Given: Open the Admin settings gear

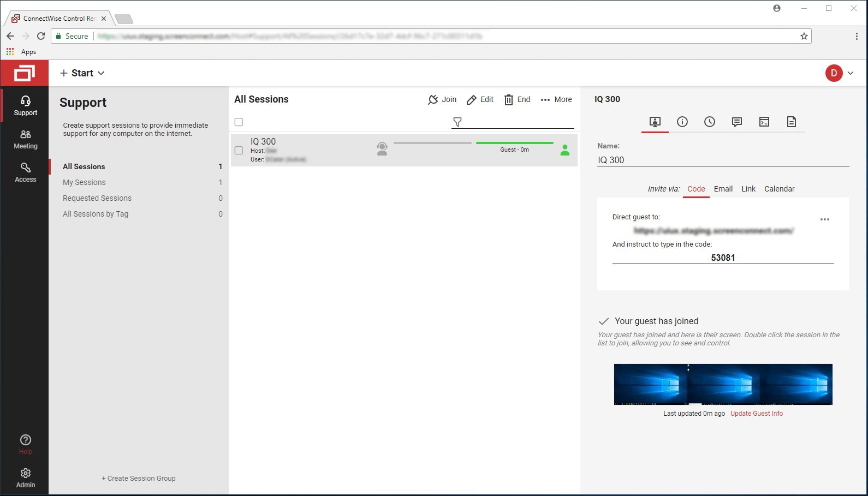Looking at the screenshot, I should click(25, 477).
